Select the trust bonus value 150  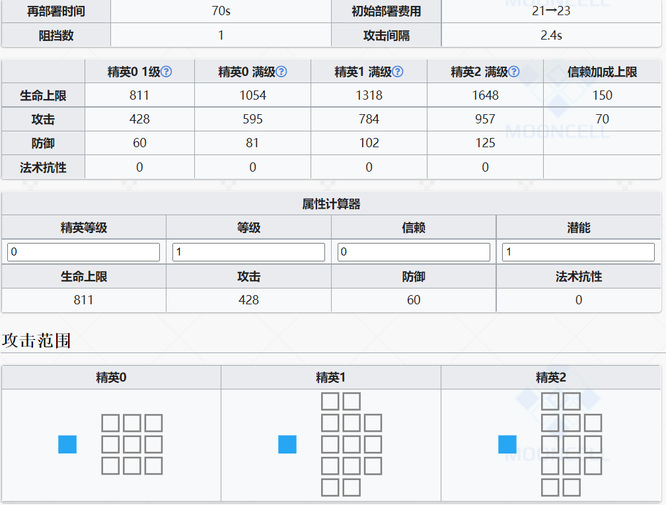[602, 95]
